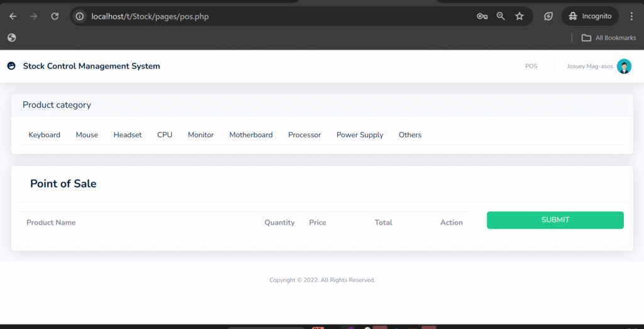This screenshot has height=329, width=644.
Task: Open the password key icon
Action: point(482,16)
